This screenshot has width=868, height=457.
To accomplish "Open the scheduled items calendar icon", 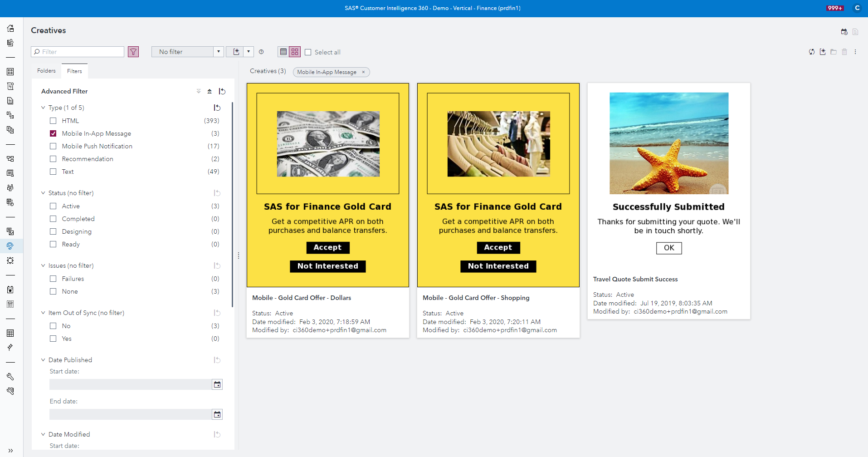I will click(x=844, y=32).
